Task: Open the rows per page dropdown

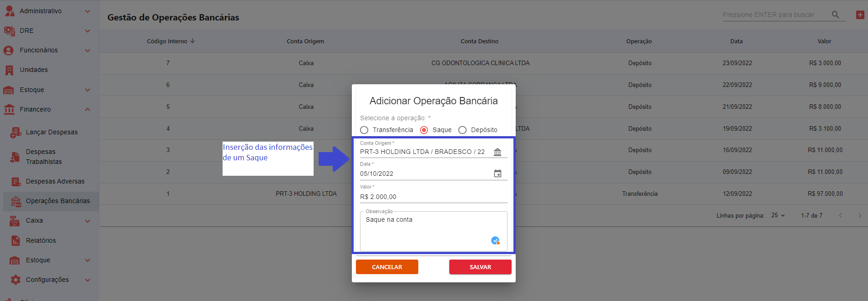Action: tap(778, 215)
